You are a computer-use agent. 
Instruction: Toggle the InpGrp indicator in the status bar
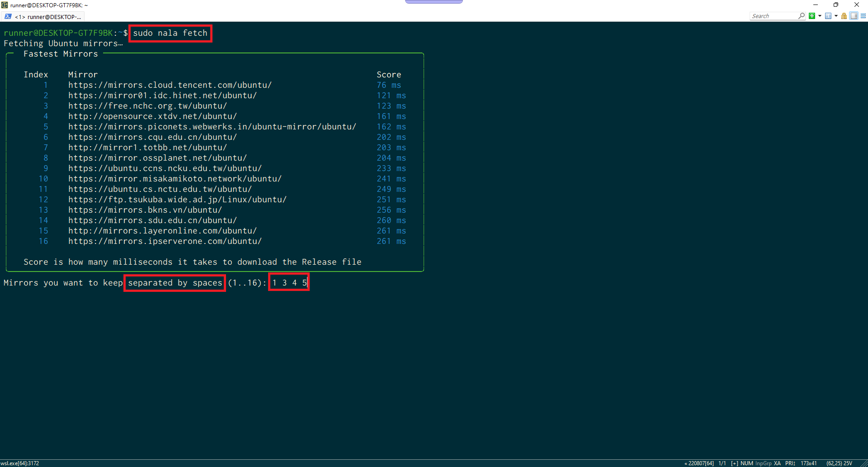coord(764,463)
